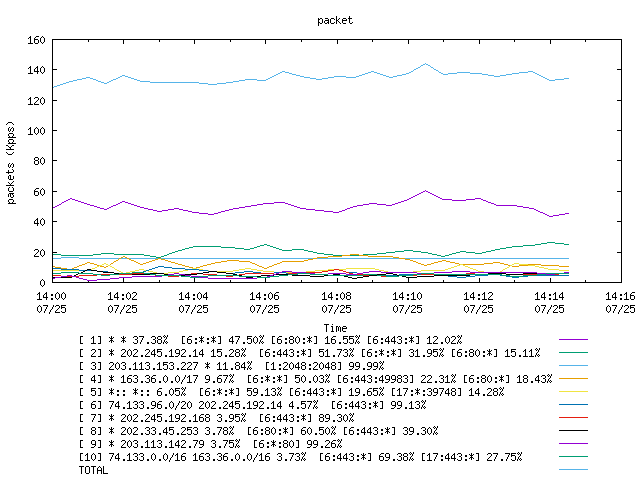Click the dark blue swatch for legend [ 6]
The height and width of the screenshot is (480, 640).
(573, 405)
